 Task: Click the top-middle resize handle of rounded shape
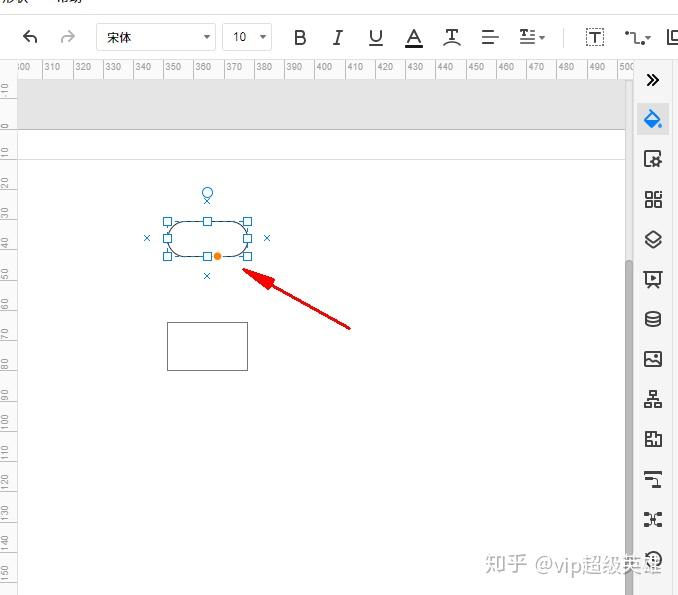pos(208,222)
